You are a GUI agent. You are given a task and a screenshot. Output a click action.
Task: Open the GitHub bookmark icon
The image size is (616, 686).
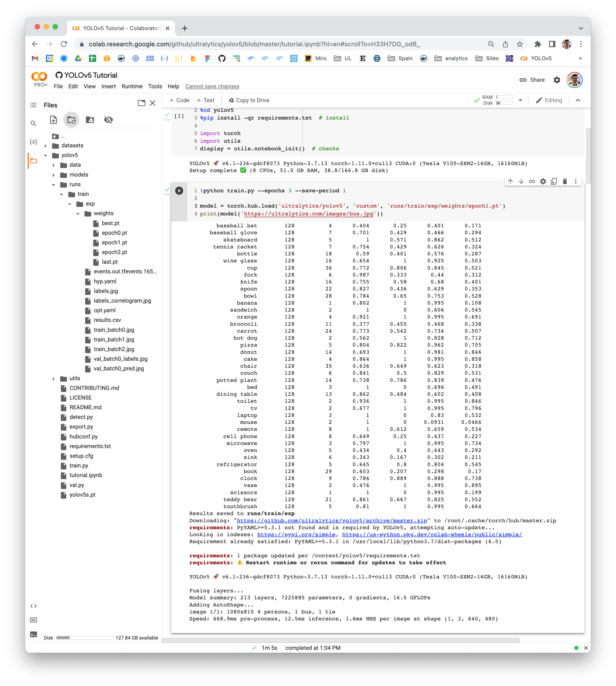pyautogui.click(x=222, y=59)
